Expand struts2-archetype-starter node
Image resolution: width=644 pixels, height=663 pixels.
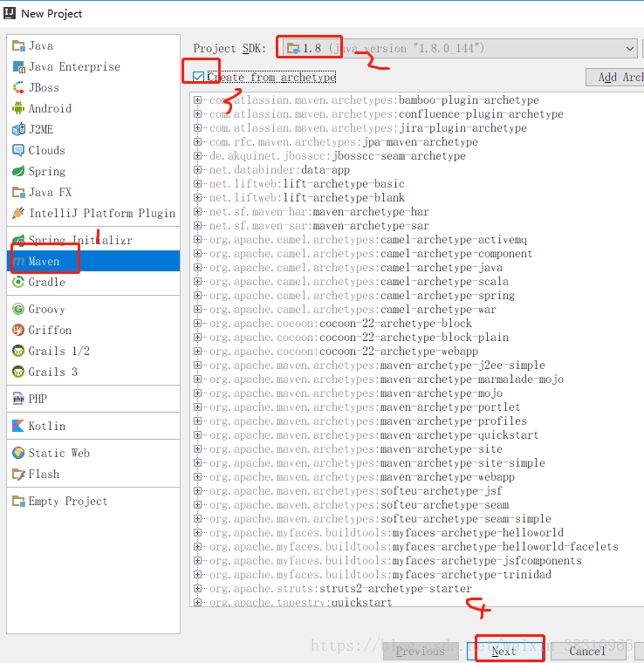197,588
